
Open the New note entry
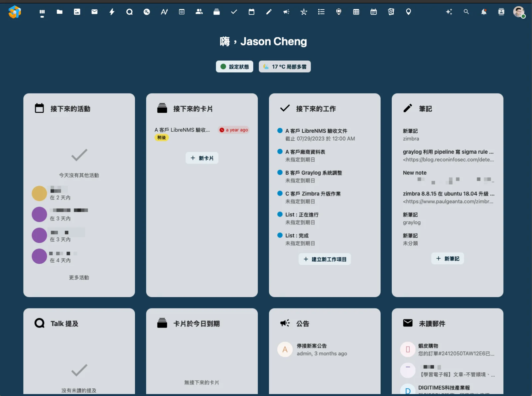(x=448, y=177)
